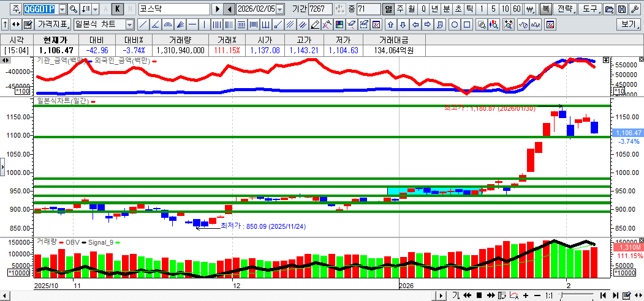Toggle the K market button
Image resolution: width=644 pixels, height=301 pixels.
[x=117, y=9]
